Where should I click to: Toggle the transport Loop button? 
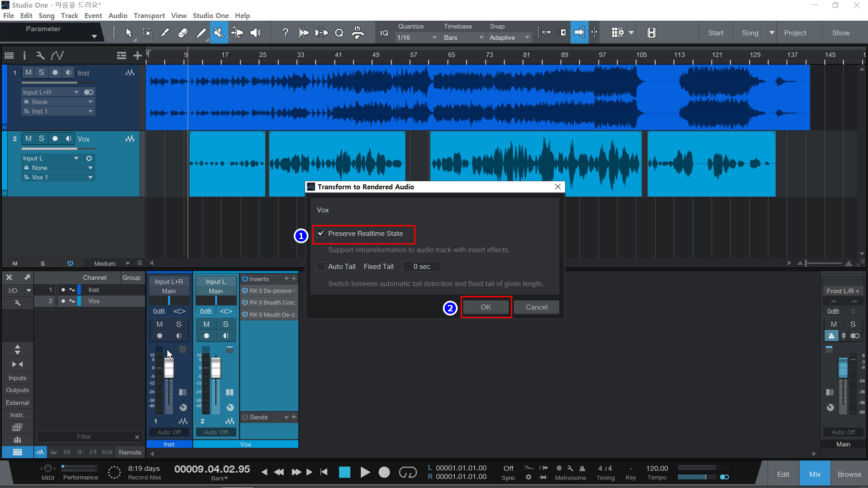[x=407, y=472]
